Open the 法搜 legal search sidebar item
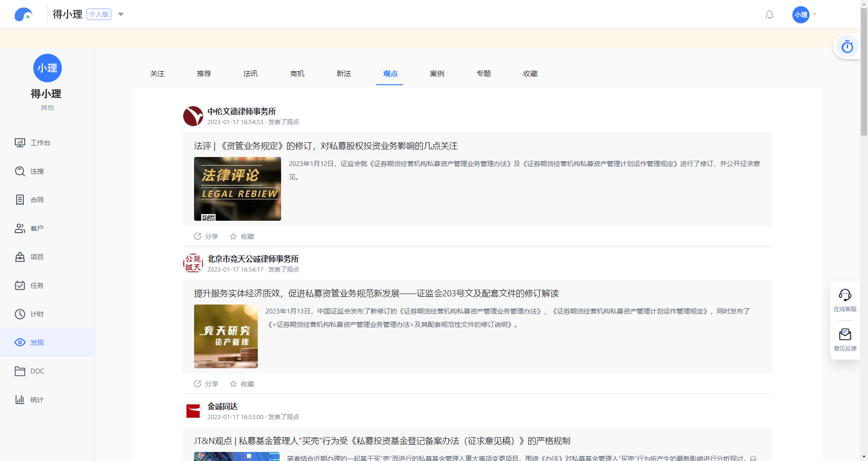This screenshot has height=461, width=868. pyautogui.click(x=47, y=171)
